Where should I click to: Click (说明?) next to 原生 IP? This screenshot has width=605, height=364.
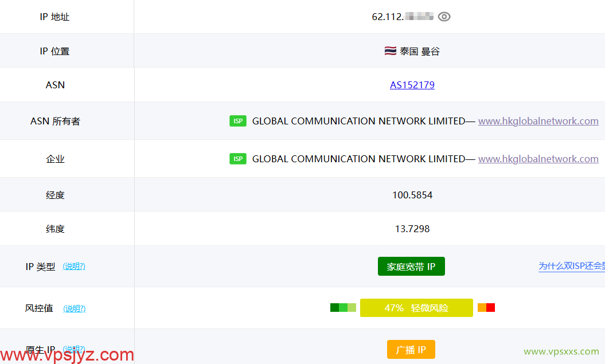[74, 349]
